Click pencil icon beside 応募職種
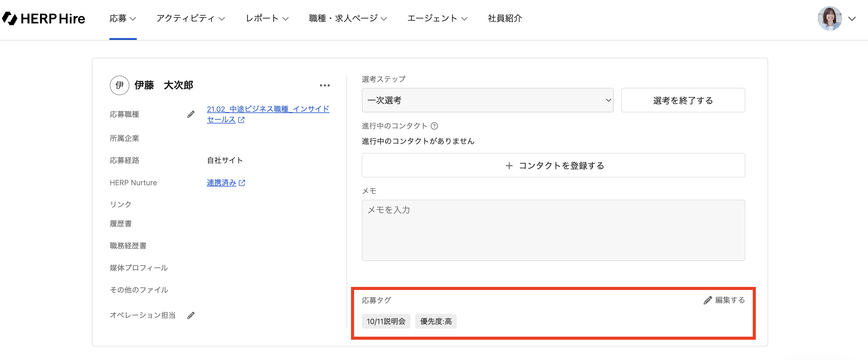This screenshot has width=868, height=360. pos(191,115)
